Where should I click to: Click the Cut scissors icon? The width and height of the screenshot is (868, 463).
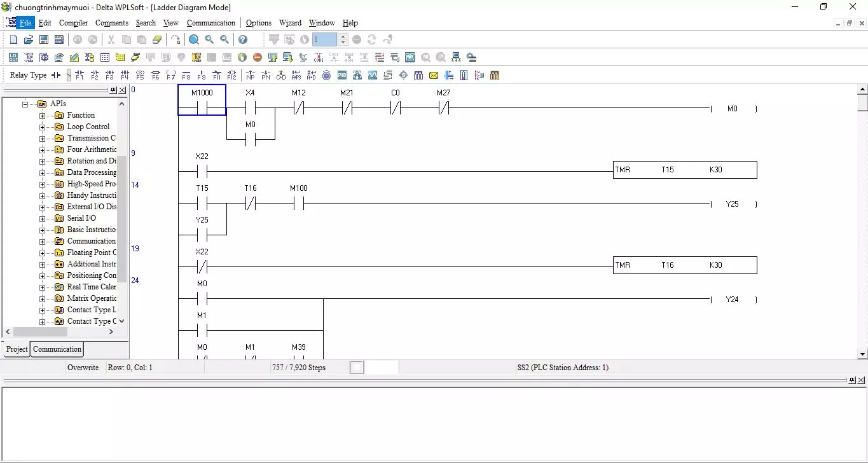point(111,39)
